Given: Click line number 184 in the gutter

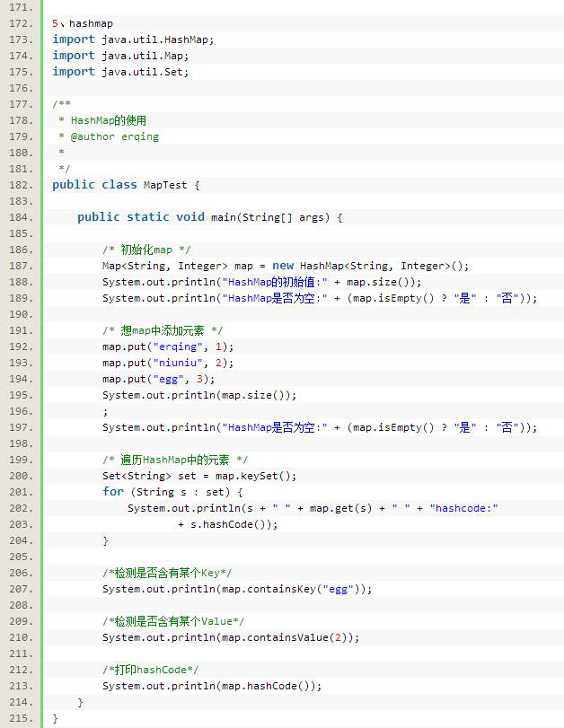Looking at the screenshot, I should 22,217.
